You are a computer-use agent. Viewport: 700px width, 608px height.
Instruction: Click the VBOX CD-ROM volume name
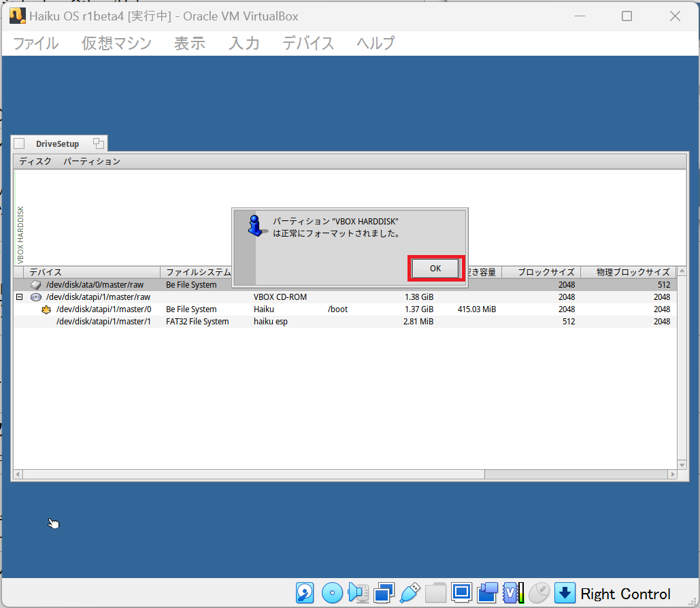(x=280, y=297)
